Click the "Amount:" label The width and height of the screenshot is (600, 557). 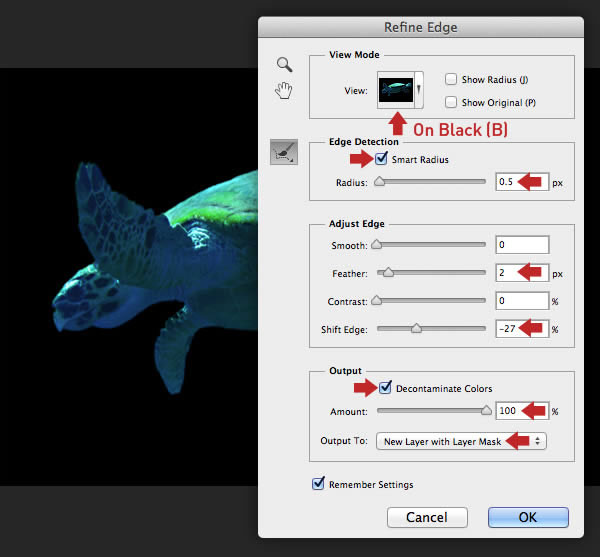click(349, 412)
